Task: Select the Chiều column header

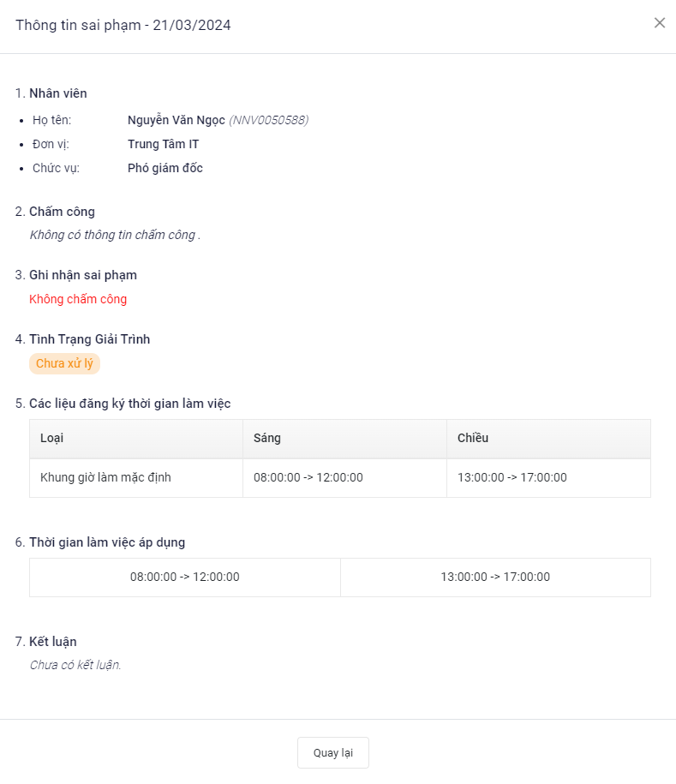Action: coord(473,438)
